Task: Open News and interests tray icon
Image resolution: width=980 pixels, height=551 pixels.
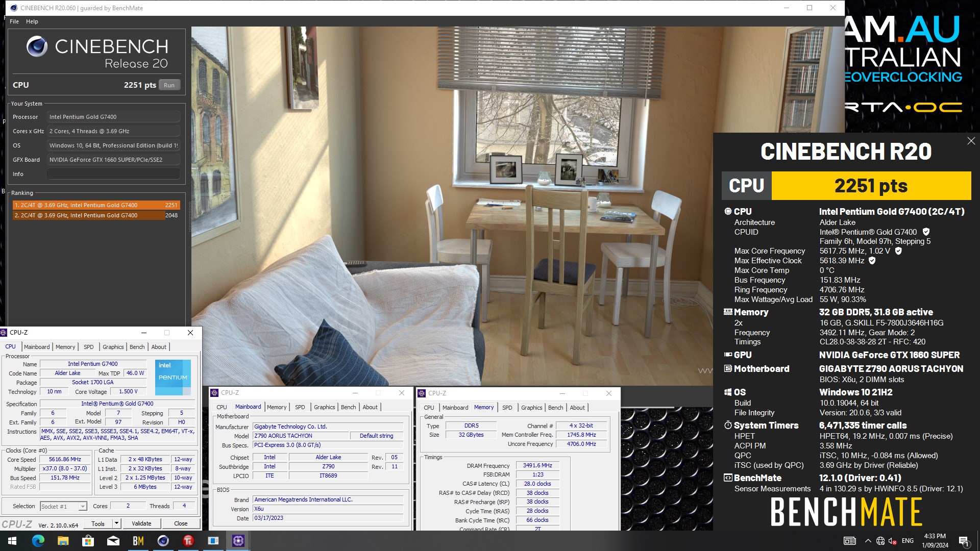Action: pyautogui.click(x=849, y=541)
